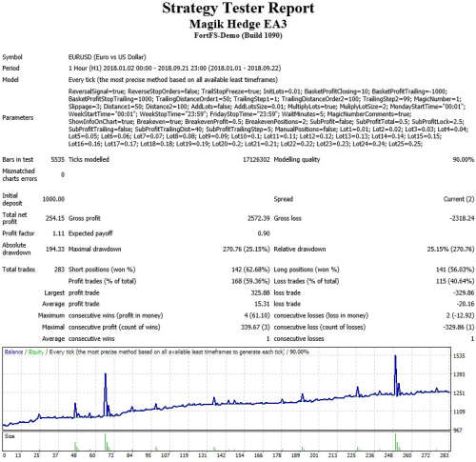This screenshot has width=476, height=462.
Task: Click the 'Modelling quality' label
Action: coord(297,160)
